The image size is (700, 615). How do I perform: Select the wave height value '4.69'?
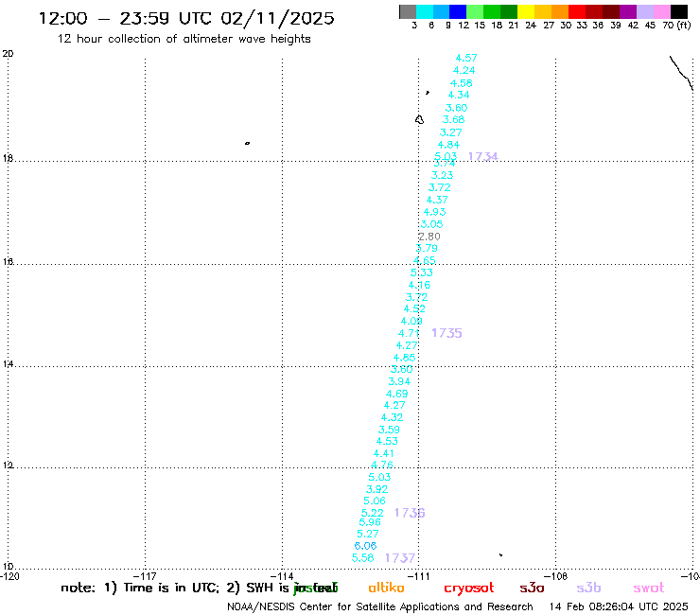[x=397, y=394]
